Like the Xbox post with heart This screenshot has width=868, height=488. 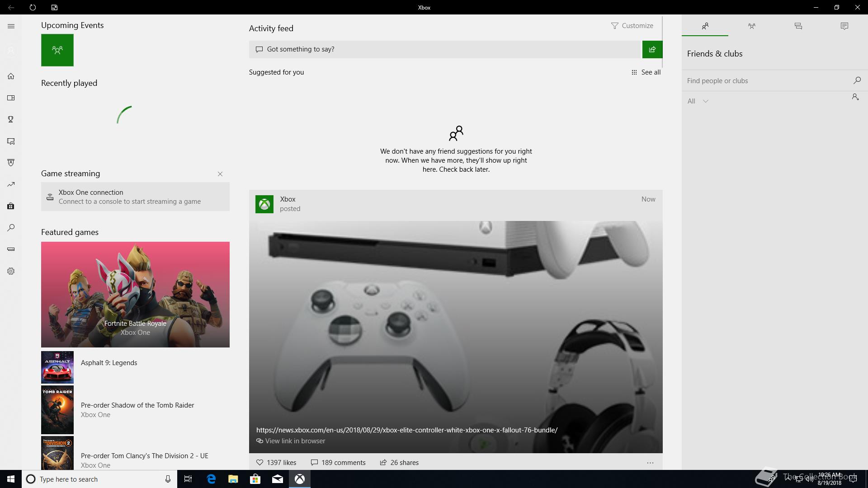click(259, 462)
